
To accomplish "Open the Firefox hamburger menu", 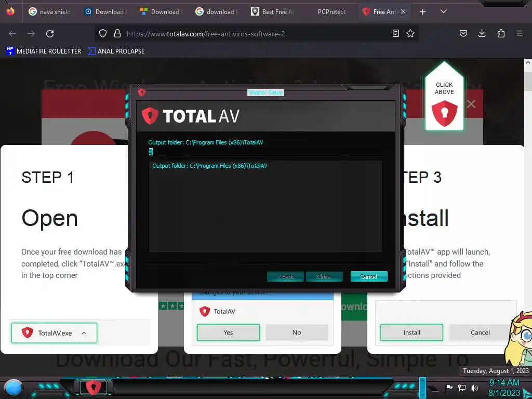I will coord(520,33).
